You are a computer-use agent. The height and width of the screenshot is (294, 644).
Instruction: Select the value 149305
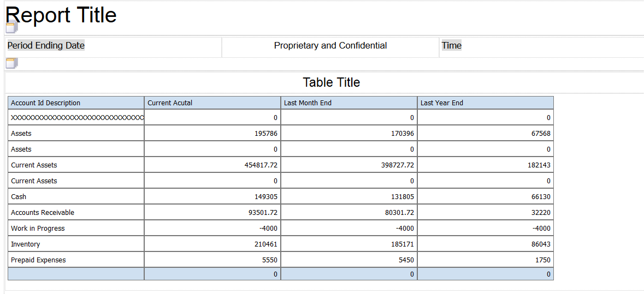coord(265,197)
